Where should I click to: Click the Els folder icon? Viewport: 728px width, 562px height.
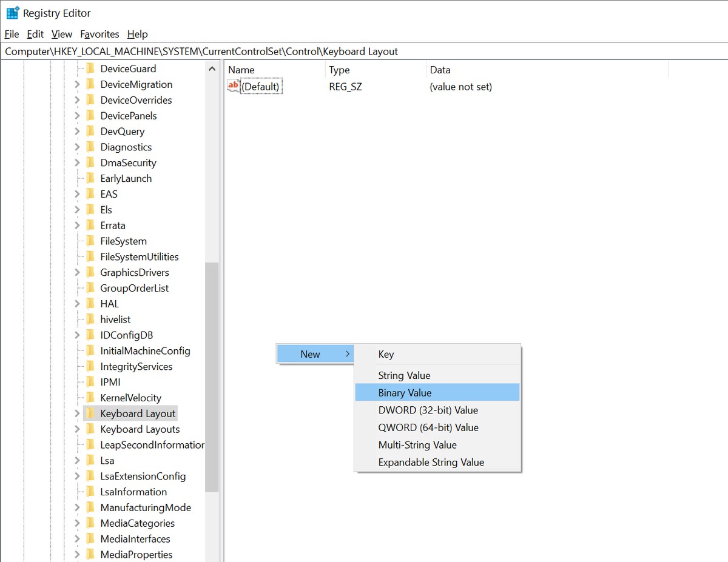point(90,210)
